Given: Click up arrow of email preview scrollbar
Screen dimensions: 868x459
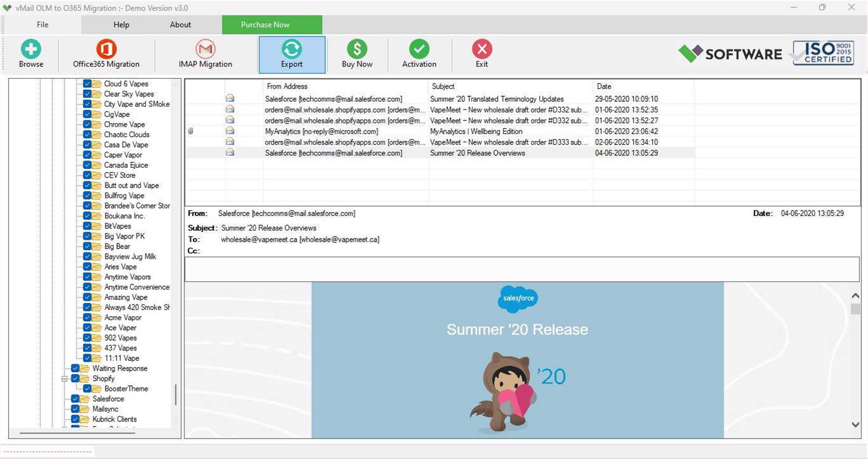Looking at the screenshot, I should (856, 295).
